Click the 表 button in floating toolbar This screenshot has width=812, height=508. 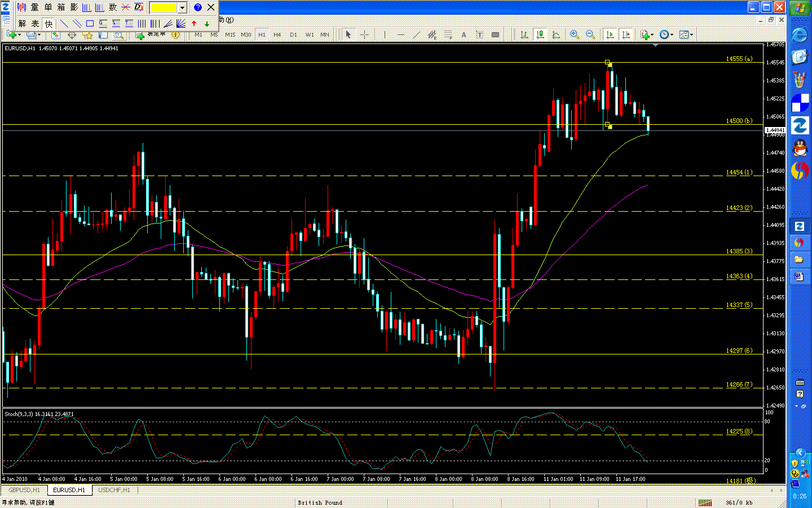coord(35,23)
